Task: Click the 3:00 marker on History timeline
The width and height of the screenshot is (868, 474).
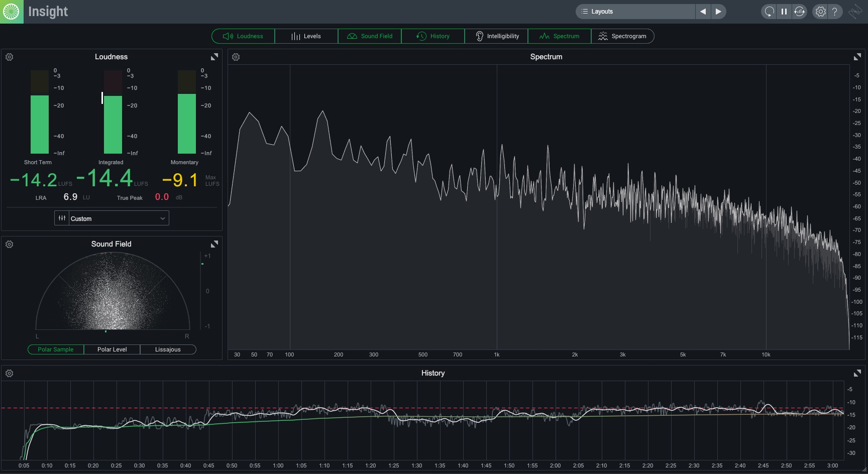Action: pos(832,465)
